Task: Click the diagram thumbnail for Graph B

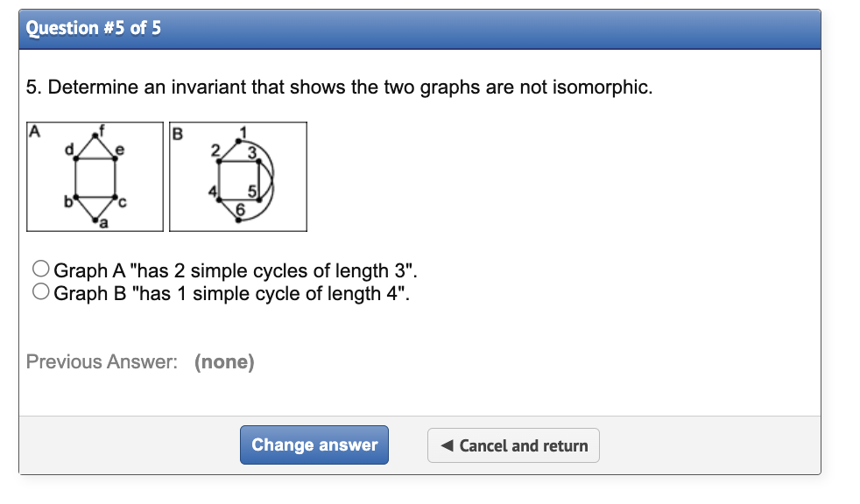Action: [237, 176]
